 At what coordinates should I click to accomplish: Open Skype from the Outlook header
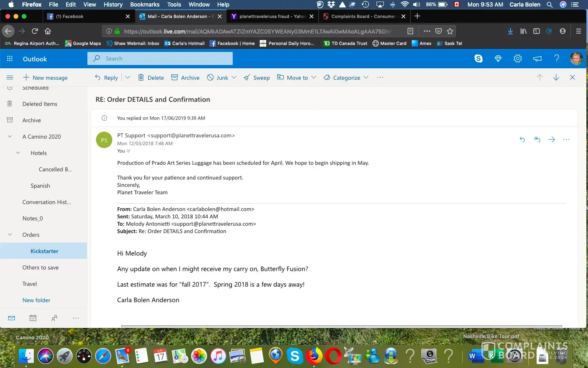pyautogui.click(x=478, y=58)
